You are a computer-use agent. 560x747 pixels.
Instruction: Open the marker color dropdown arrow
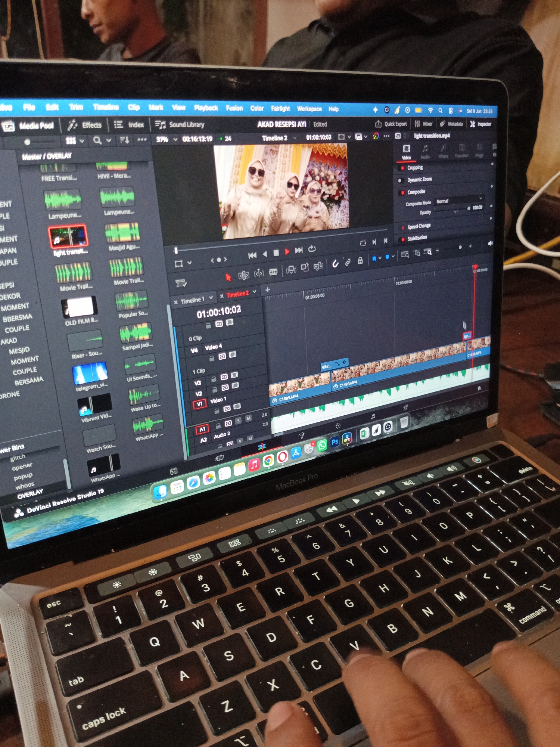pos(393,256)
